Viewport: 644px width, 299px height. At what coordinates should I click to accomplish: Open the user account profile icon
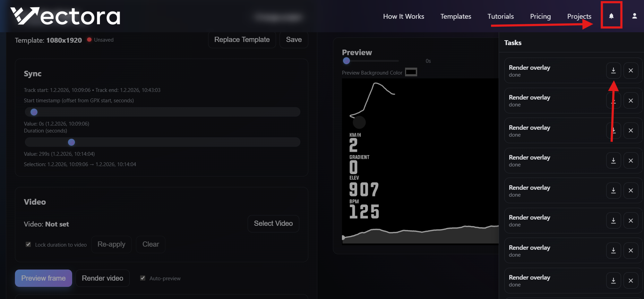634,16
